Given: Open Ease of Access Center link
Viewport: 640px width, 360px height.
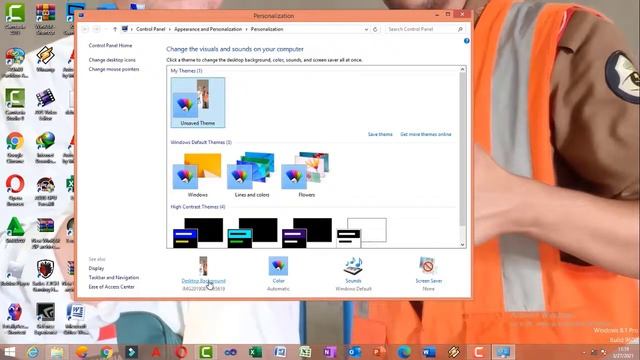Looking at the screenshot, I should tap(111, 287).
